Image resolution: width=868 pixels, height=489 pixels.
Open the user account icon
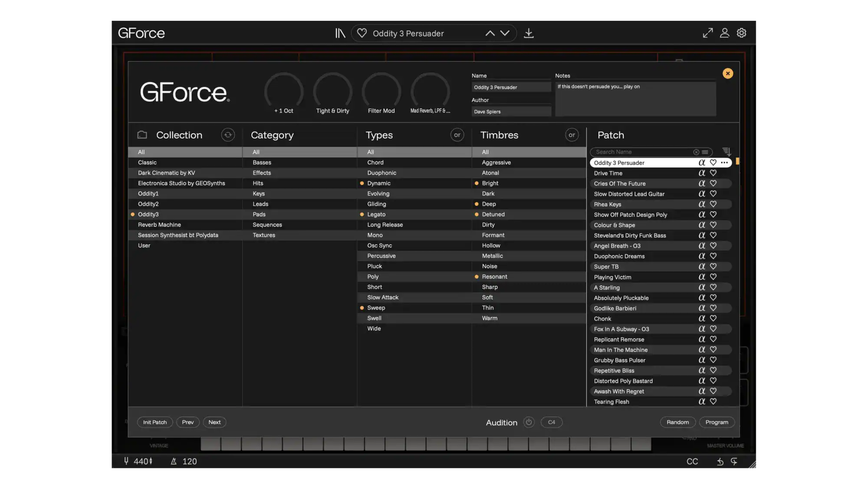724,33
